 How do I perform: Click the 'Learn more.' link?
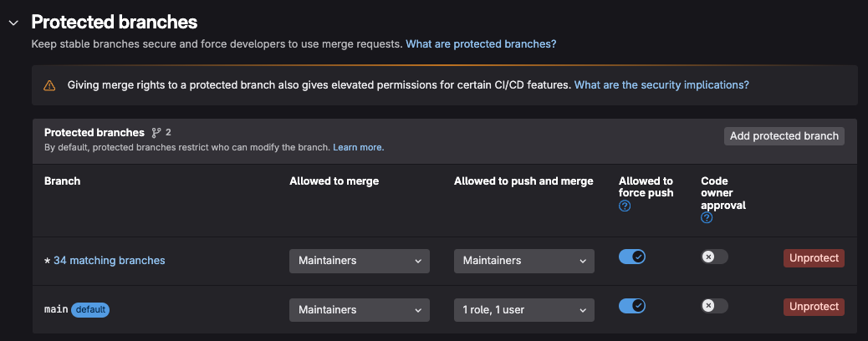click(358, 147)
